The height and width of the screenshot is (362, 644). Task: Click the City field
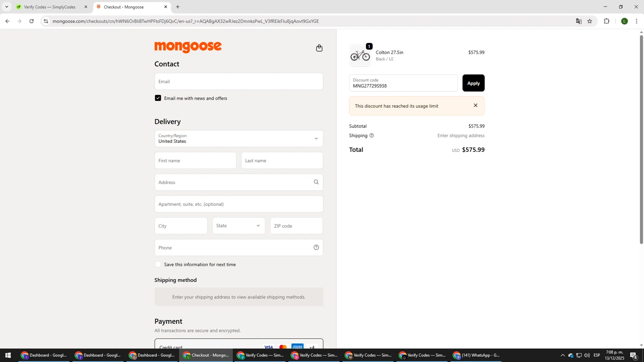[181, 226]
